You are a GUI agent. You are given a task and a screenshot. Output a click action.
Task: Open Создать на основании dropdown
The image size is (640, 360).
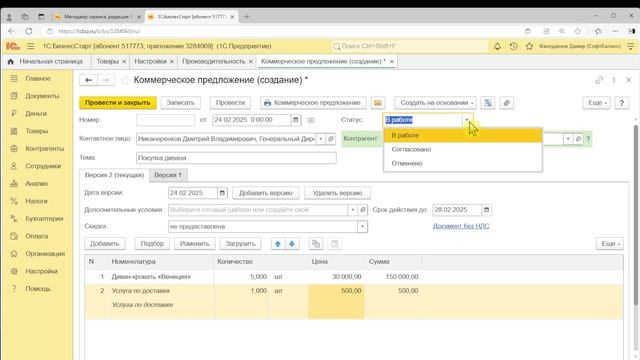(435, 103)
